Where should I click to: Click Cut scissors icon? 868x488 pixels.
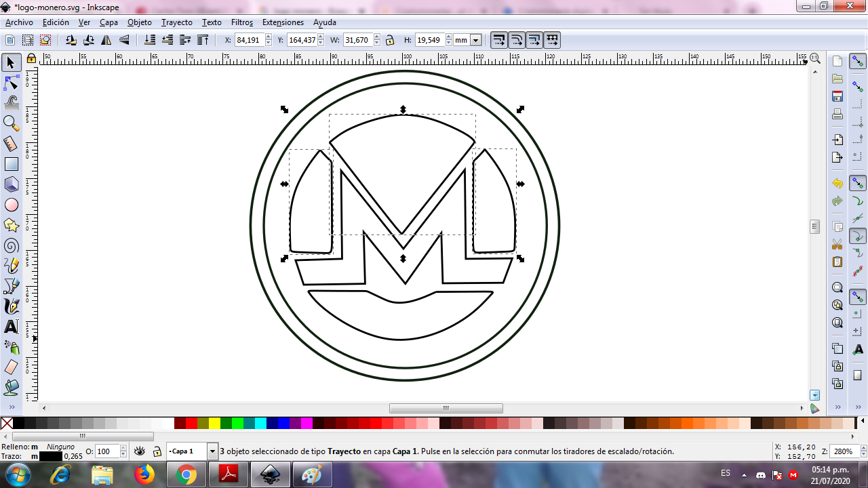click(837, 244)
